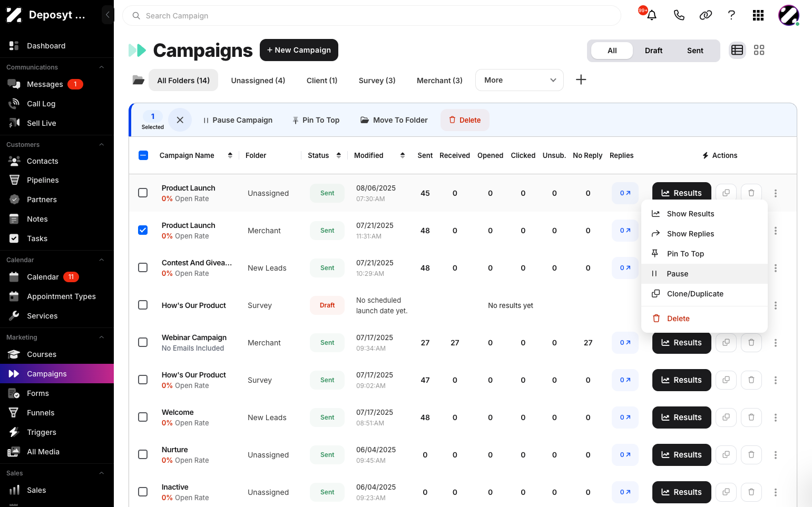812x507 pixels.
Task: Open kebab menu for How's Our Product draft
Action: [x=775, y=305]
